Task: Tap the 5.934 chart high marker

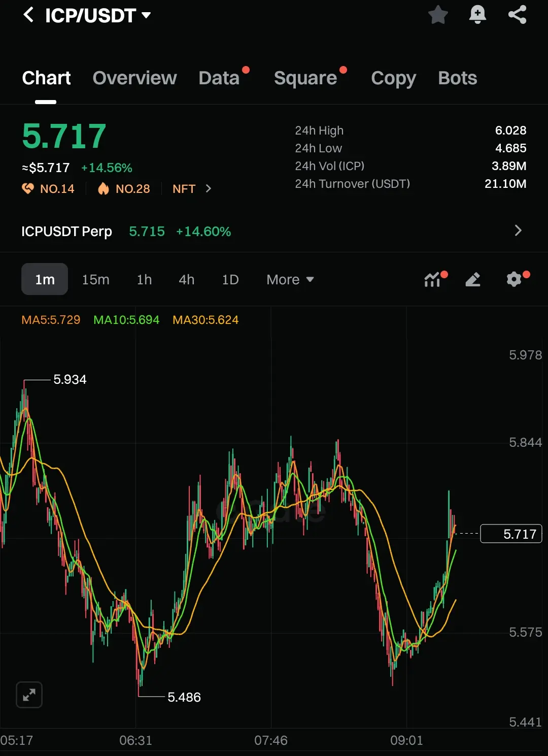Action: (70, 379)
